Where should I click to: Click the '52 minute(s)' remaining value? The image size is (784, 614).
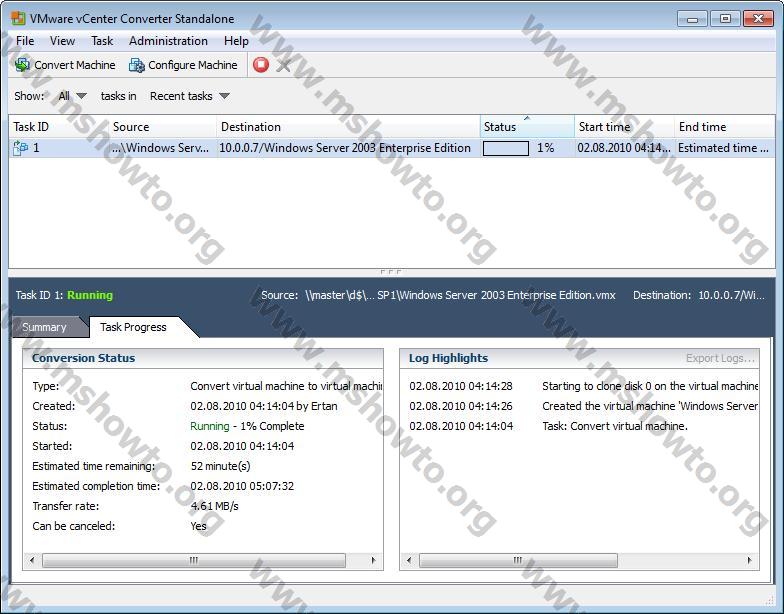click(220, 466)
